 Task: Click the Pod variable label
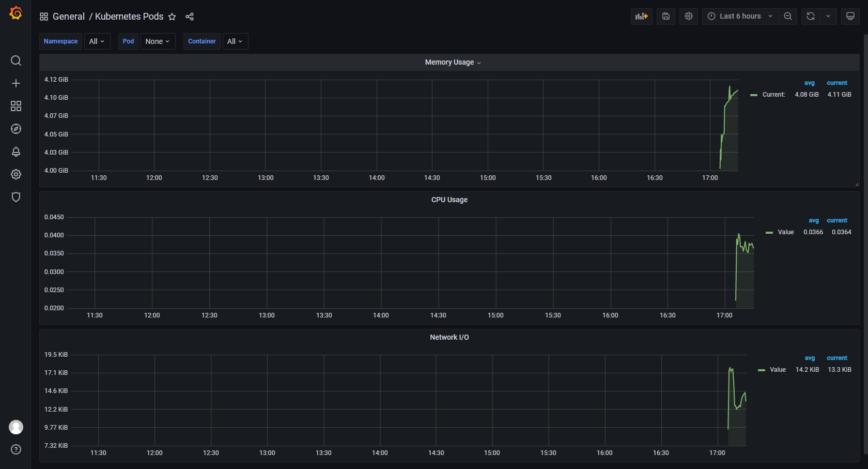tap(128, 41)
